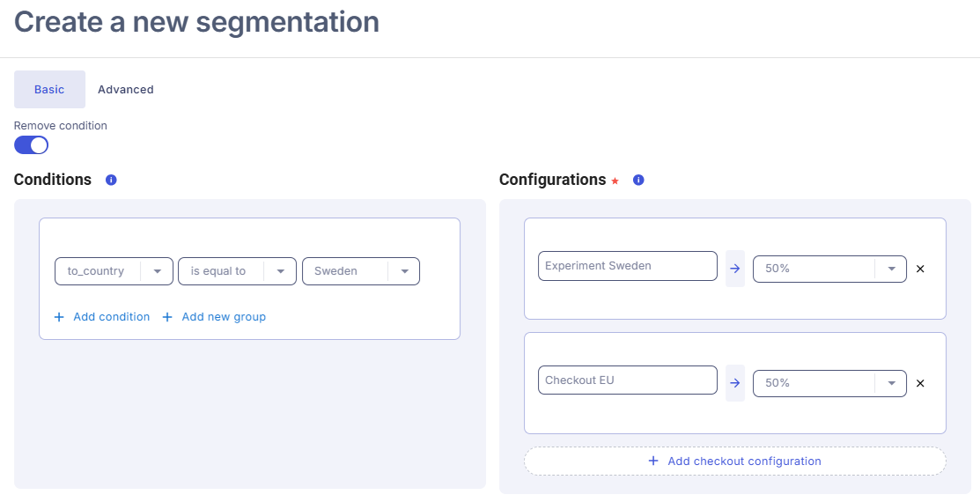Expand Checkout EU 50% percentage dropdown
Image resolution: width=980 pixels, height=502 pixels.
tap(891, 383)
